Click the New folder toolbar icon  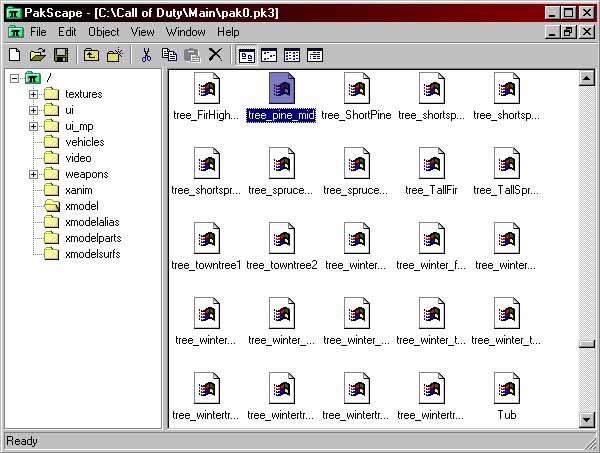[115, 55]
